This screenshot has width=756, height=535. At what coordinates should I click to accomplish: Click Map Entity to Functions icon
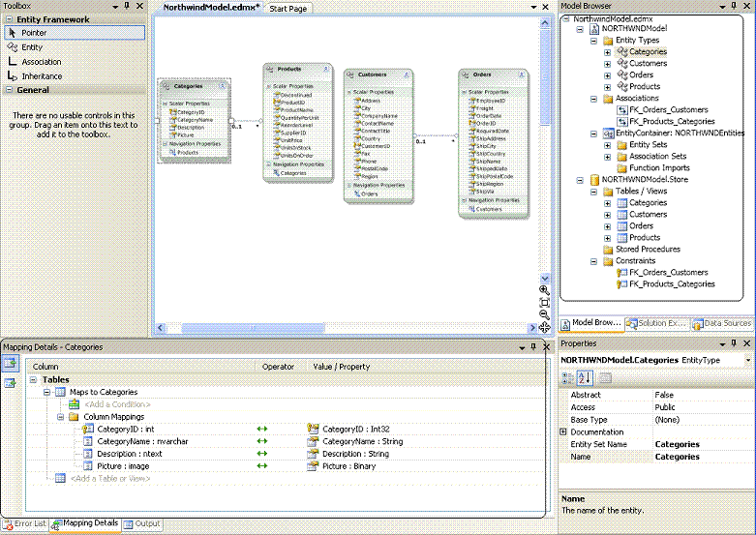coord(10,383)
